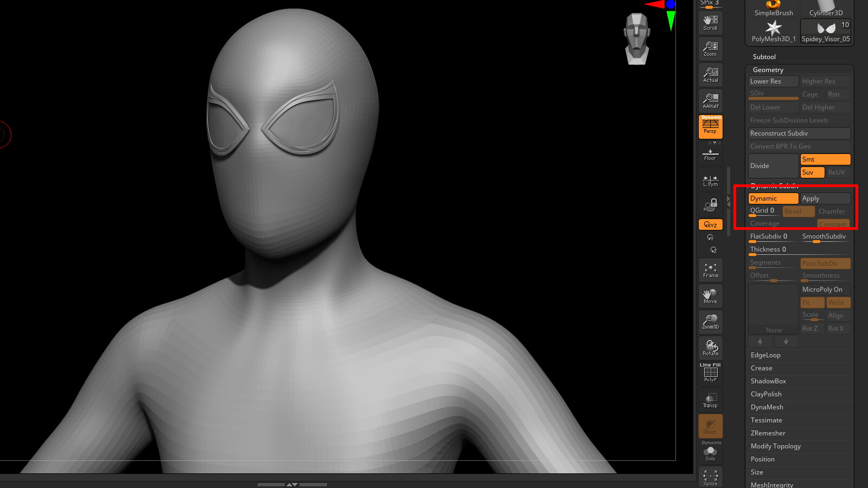Select the Move view icon
868x488 pixels.
[710, 296]
